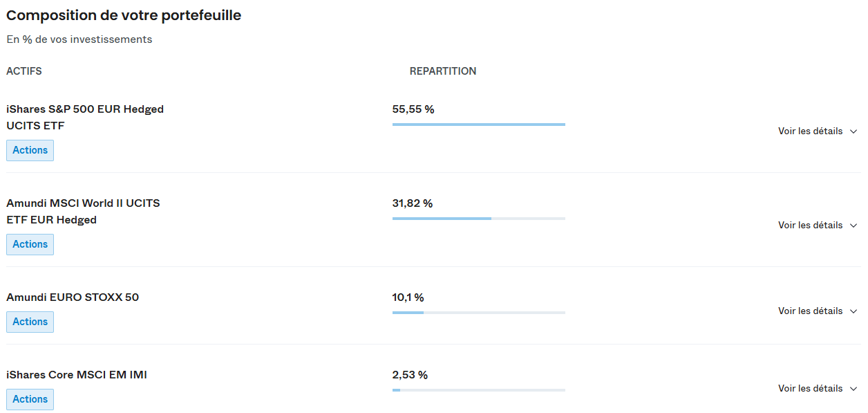Click the Actions tag under iShares S&P 500
868x413 pixels.
coord(30,150)
